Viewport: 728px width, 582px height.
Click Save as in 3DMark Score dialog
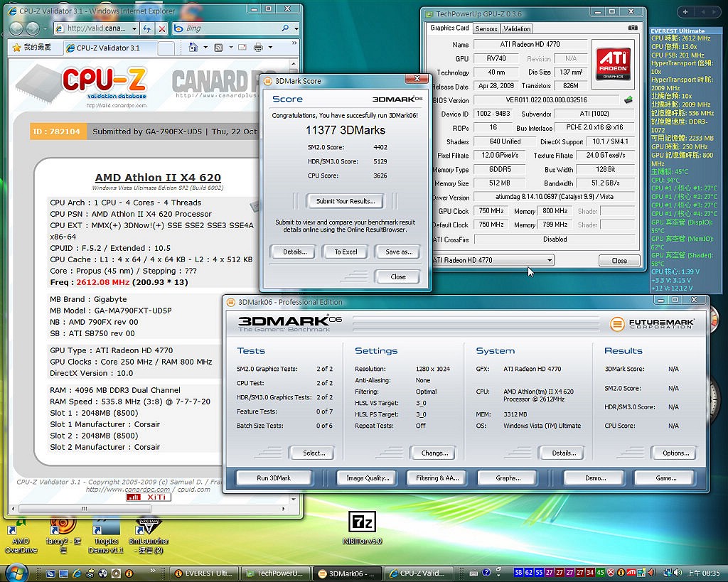[398, 252]
